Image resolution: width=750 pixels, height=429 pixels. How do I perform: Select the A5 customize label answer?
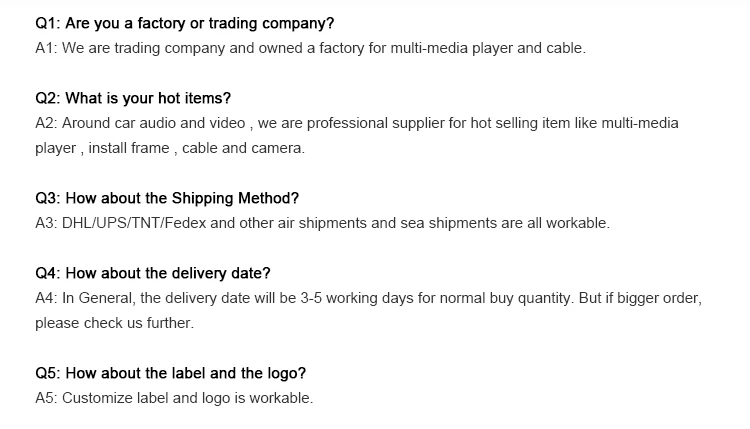[174, 398]
